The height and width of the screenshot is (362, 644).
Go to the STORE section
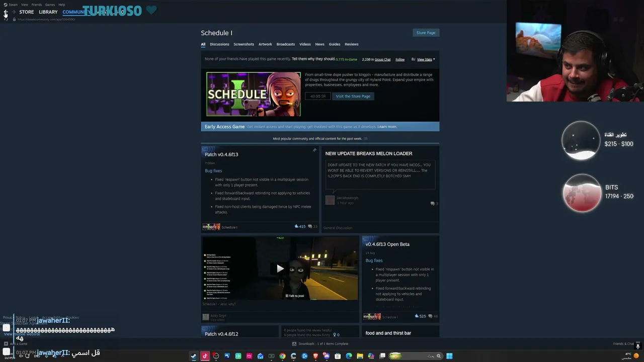pyautogui.click(x=27, y=12)
